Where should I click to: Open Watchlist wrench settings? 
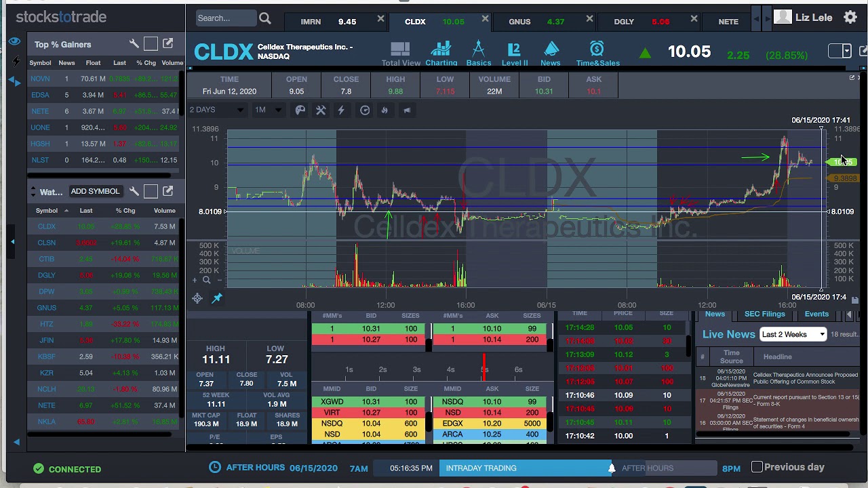(134, 191)
